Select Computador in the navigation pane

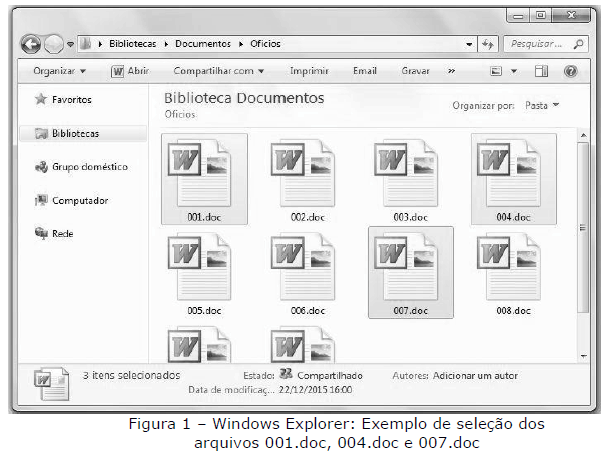click(79, 200)
